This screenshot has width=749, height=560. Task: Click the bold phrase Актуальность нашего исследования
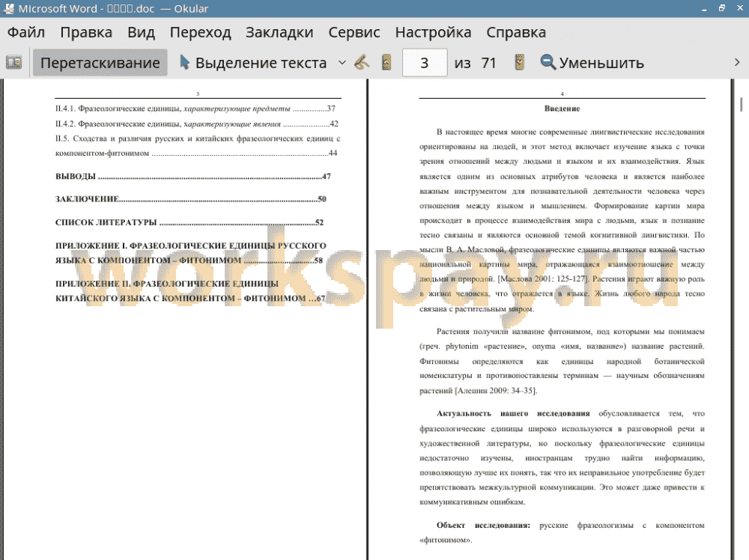point(513,413)
